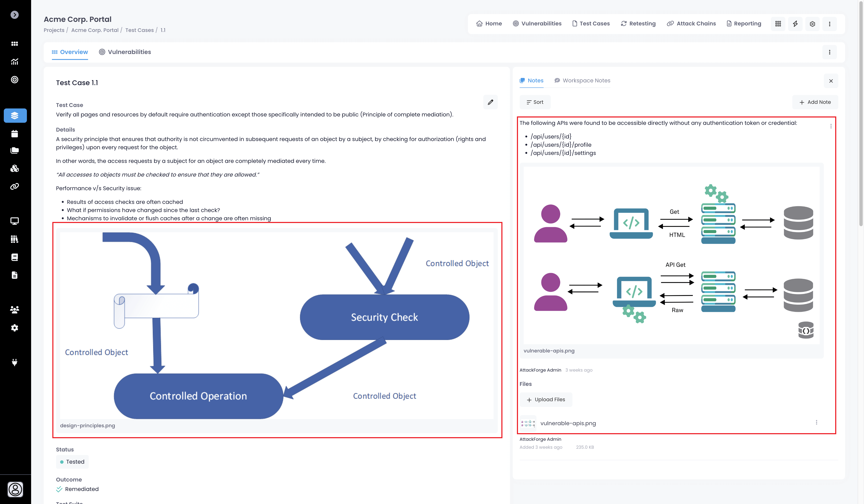The image size is (864, 504).
Task: Expand the sidebar with the arrow icon
Action: point(14,15)
